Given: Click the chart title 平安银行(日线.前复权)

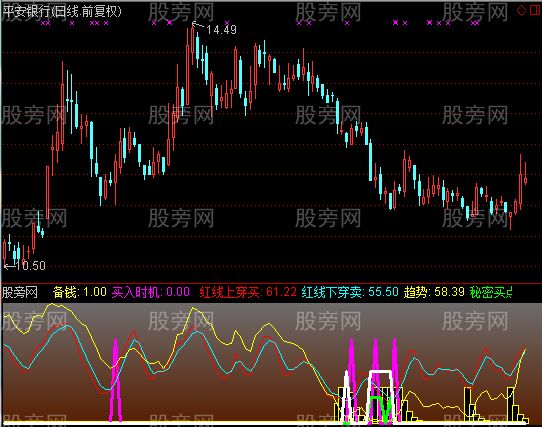Looking at the screenshot, I should tap(62, 11).
